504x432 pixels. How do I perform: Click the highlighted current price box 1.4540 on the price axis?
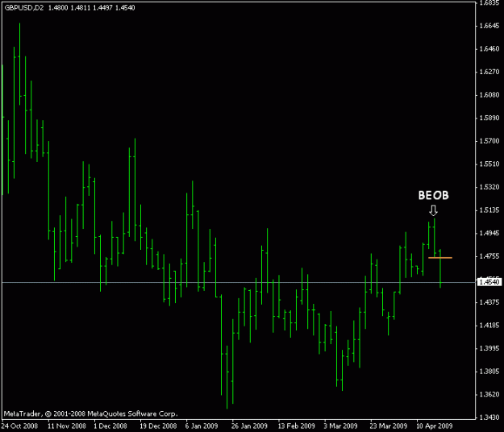pyautogui.click(x=489, y=282)
